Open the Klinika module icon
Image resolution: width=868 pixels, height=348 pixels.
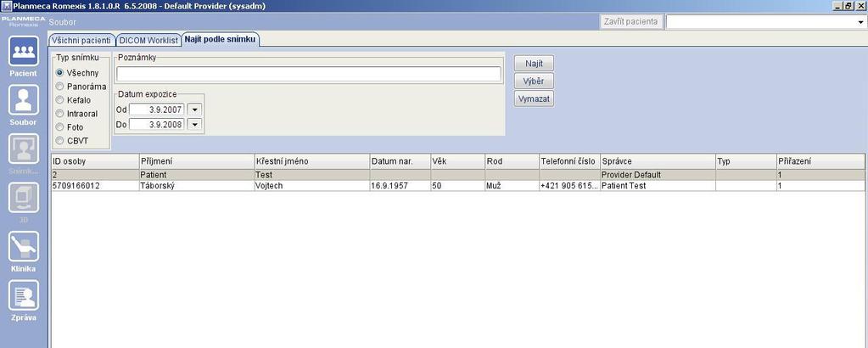23,247
